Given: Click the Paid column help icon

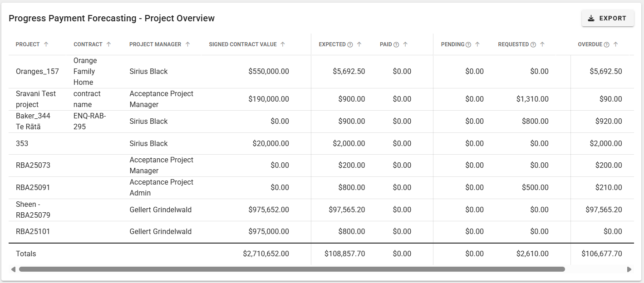Looking at the screenshot, I should pyautogui.click(x=396, y=45).
